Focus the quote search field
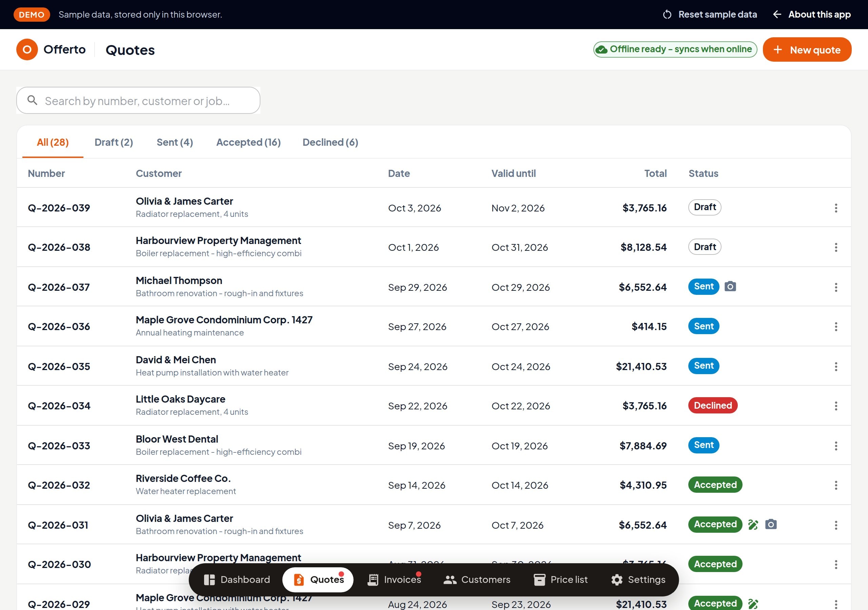This screenshot has height=610, width=868. click(138, 101)
